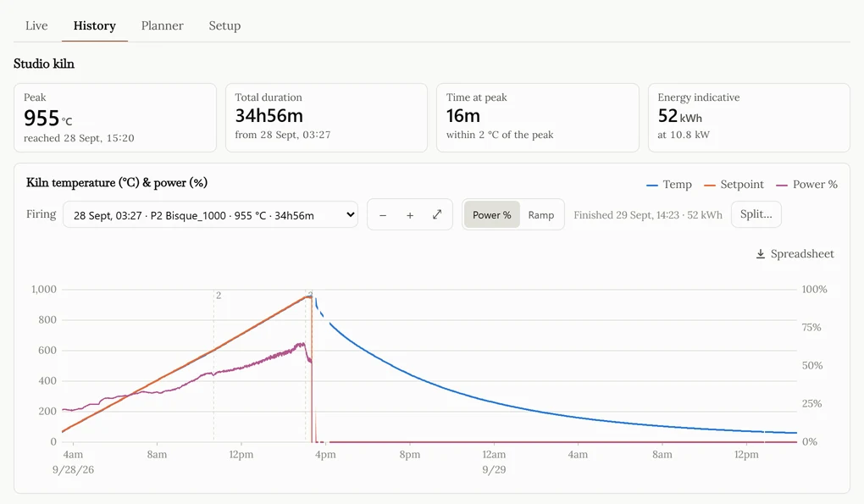Click the Spreadsheet download icon

click(761, 254)
